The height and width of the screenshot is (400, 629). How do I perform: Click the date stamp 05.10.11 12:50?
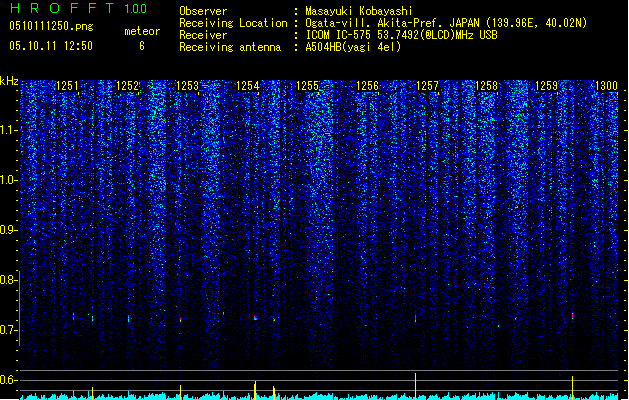coord(51,46)
